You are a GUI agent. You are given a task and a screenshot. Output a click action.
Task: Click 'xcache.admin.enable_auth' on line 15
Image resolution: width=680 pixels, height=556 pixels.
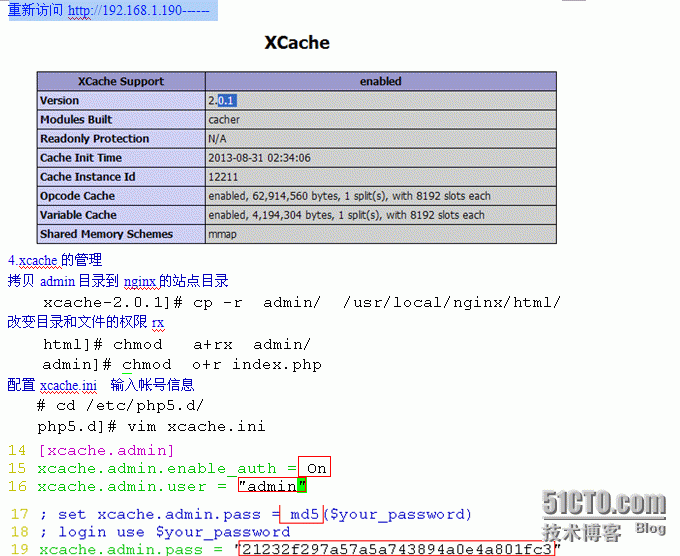[x=157, y=468]
